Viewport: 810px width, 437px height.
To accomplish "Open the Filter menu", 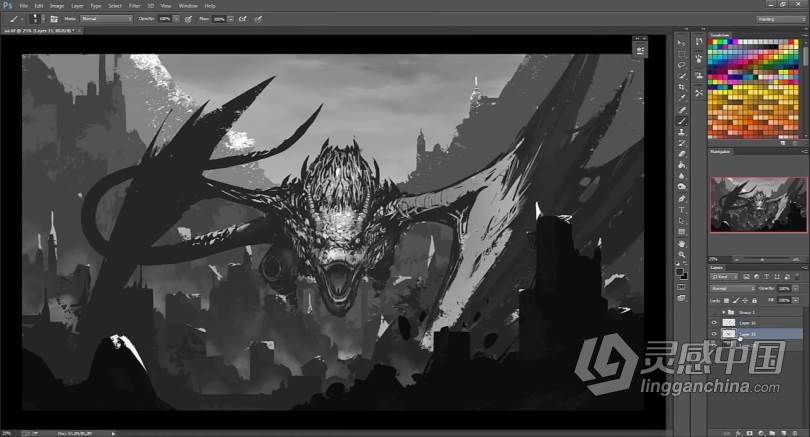I will (134, 6).
